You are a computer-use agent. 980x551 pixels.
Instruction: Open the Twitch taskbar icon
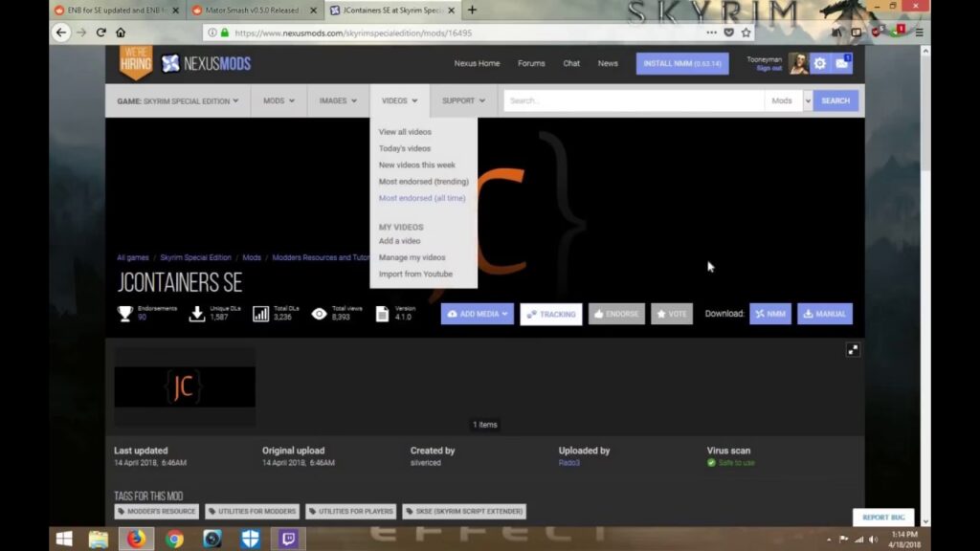coord(288,539)
